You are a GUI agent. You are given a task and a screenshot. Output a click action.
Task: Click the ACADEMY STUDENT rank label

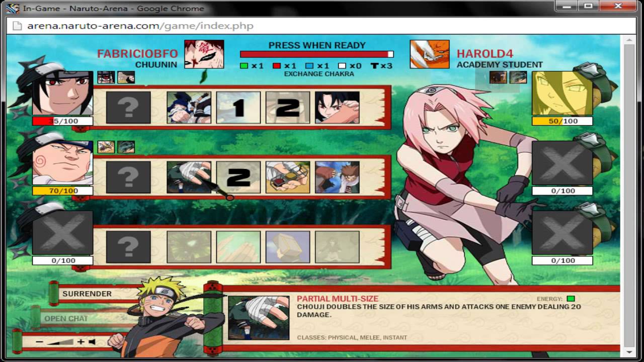click(x=500, y=65)
